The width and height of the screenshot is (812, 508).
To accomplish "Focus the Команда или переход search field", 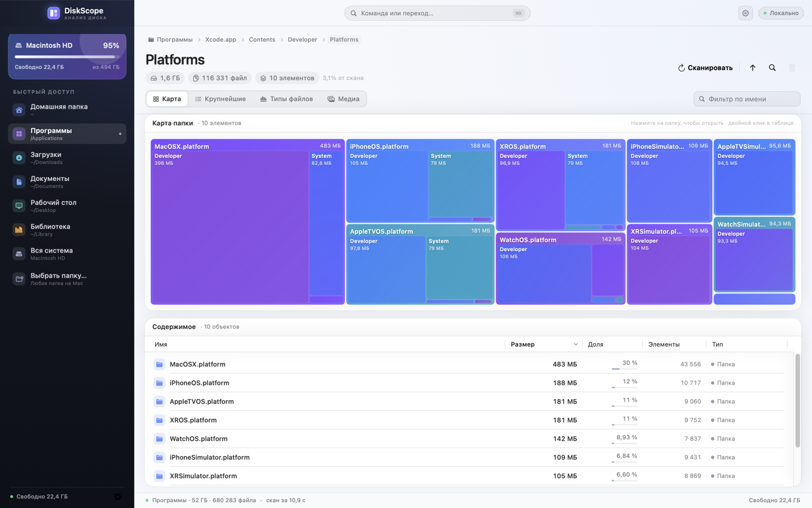I will point(438,13).
